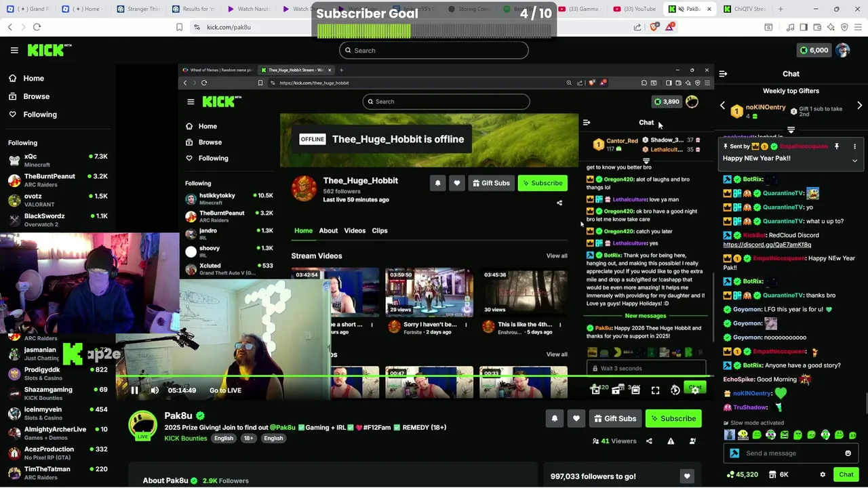Screen dimensions: 868x488
Task: Share the Pak8u stream
Action: (649, 441)
